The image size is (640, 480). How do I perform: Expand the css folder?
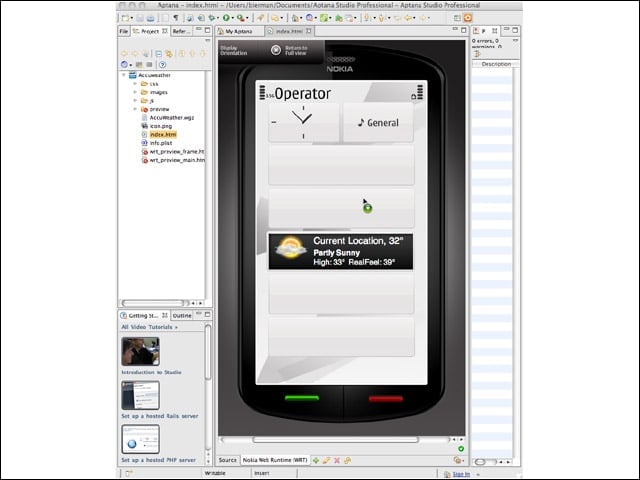(x=135, y=84)
